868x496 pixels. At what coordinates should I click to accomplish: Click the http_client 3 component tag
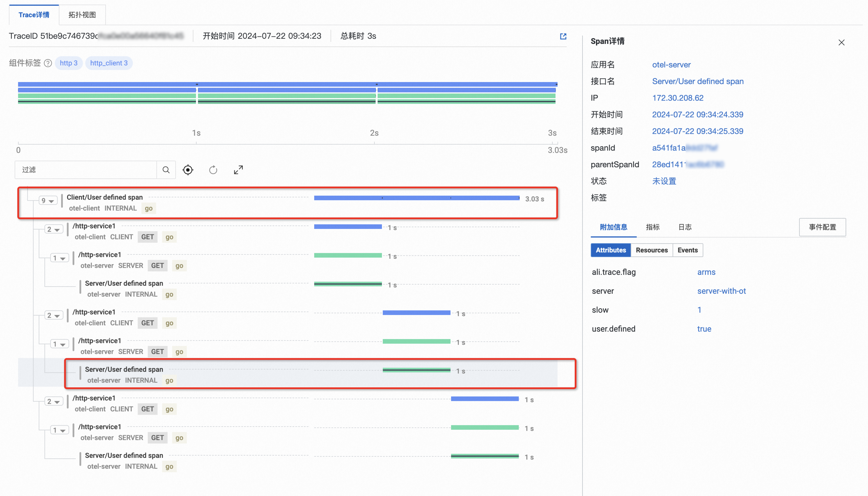pyautogui.click(x=109, y=63)
